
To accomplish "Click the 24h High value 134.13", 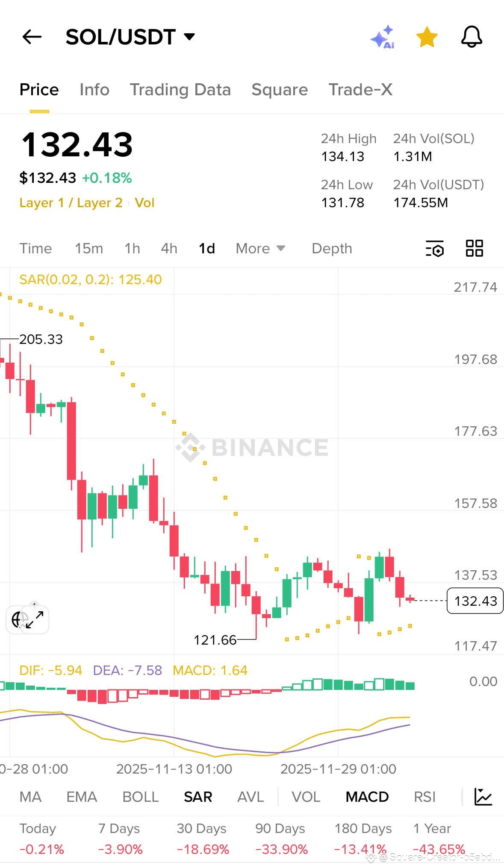I will coord(343,157).
